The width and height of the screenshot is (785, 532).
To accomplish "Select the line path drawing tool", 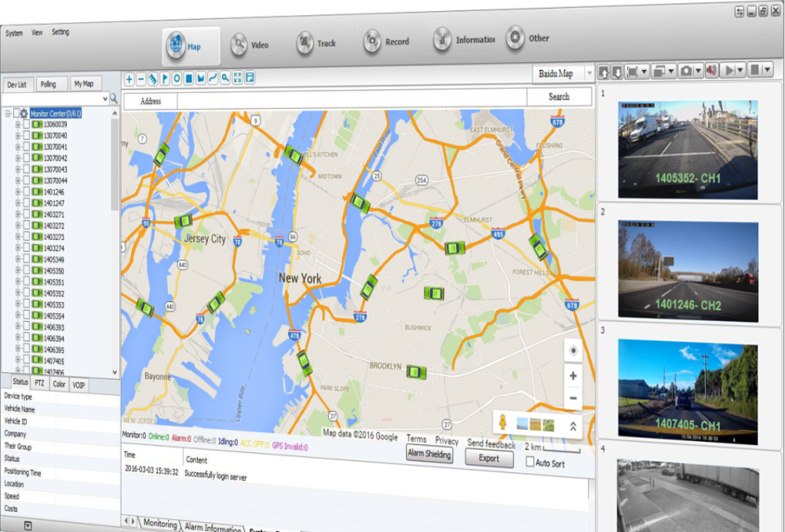I will tap(213, 78).
